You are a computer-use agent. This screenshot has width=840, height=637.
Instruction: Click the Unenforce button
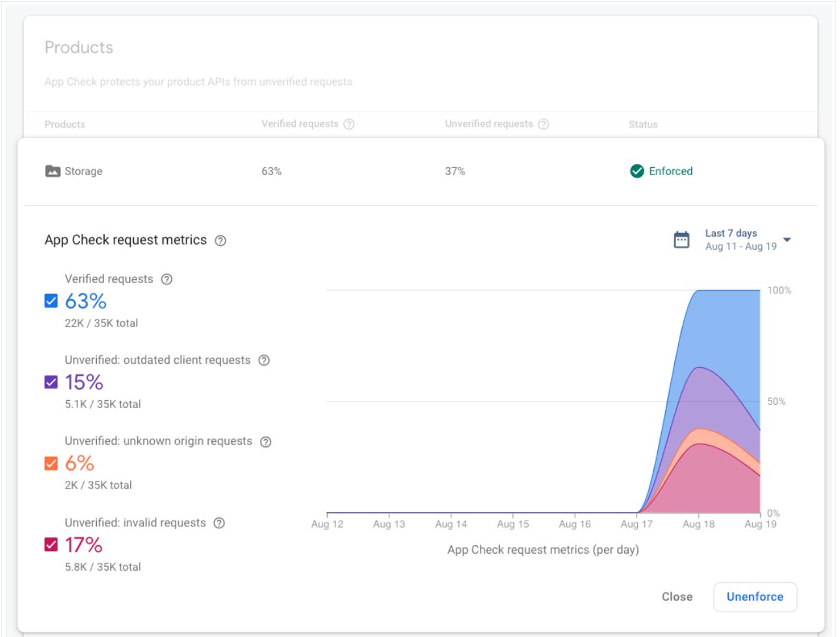click(755, 597)
